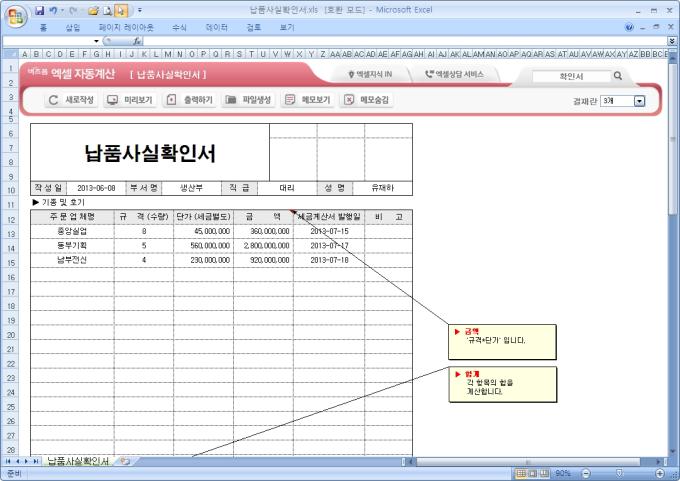
Task: Click the horizontal scrollbar track
Action: [x=536, y=461]
